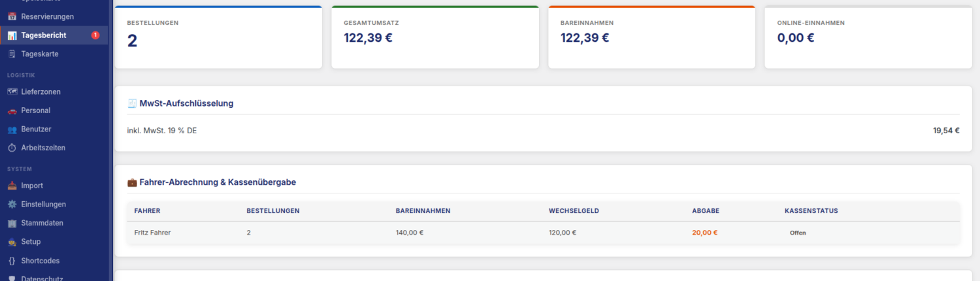Click the 19,54 € MwSt amount

[946, 131]
